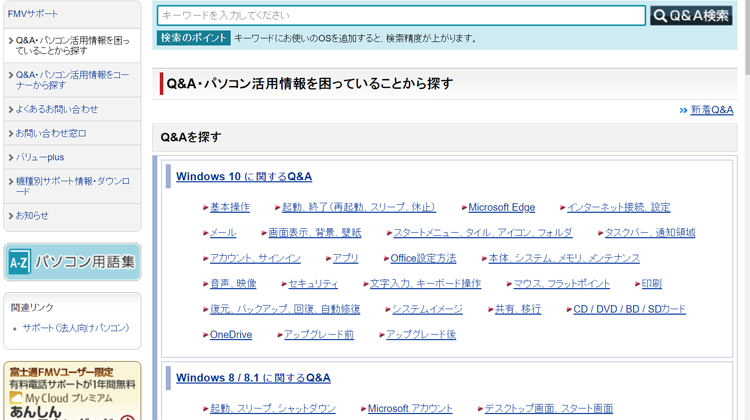The height and width of the screenshot is (420, 750).
Task: Open タスクバー、通知領域 link
Action: pos(650,232)
